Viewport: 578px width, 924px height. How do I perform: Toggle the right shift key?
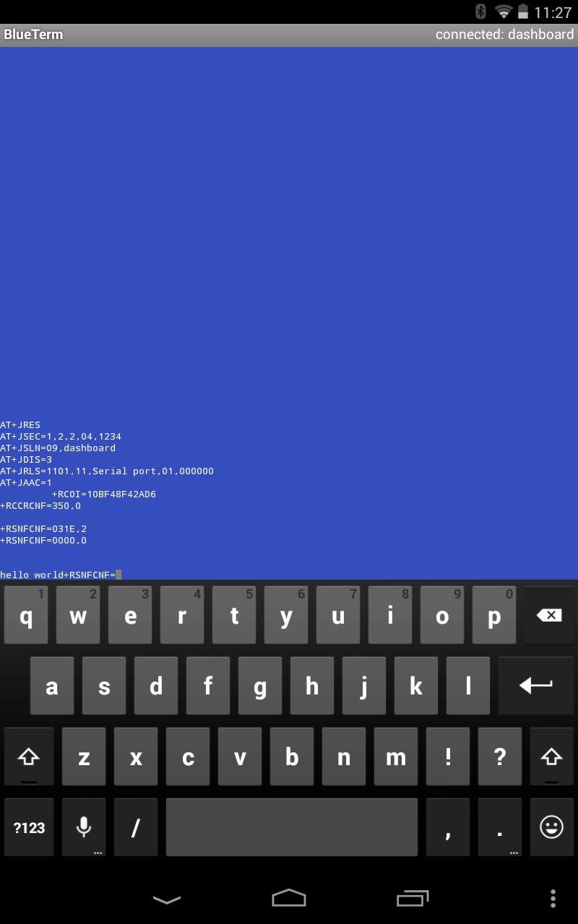click(552, 757)
